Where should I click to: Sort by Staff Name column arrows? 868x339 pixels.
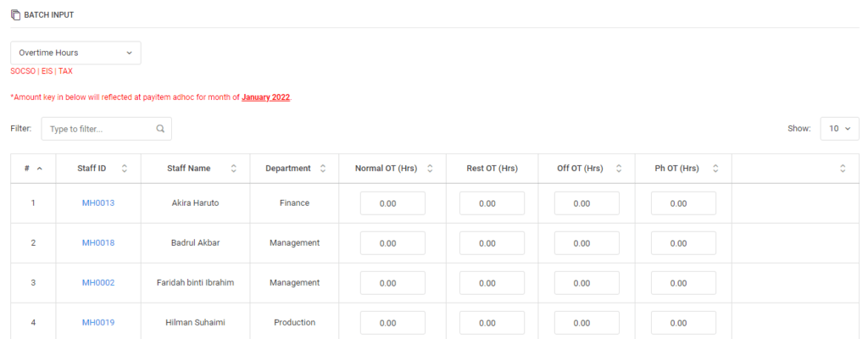pos(234,169)
